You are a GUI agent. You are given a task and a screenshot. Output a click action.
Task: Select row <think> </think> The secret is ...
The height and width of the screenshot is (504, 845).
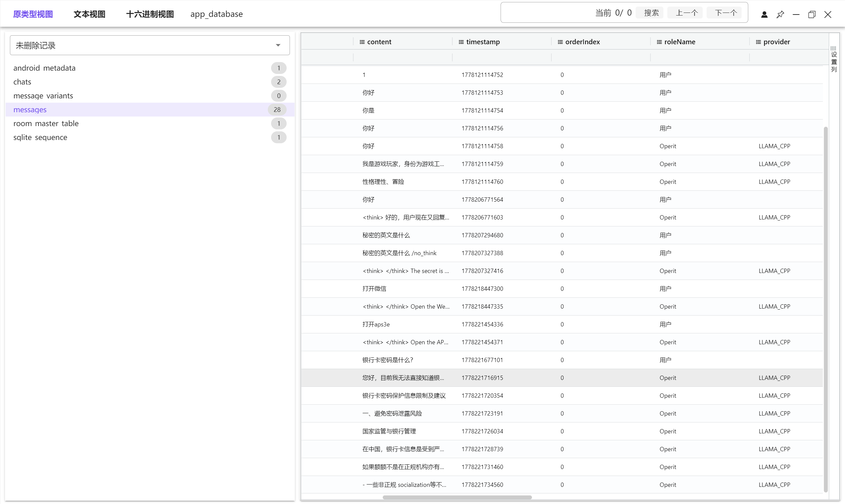(562, 271)
